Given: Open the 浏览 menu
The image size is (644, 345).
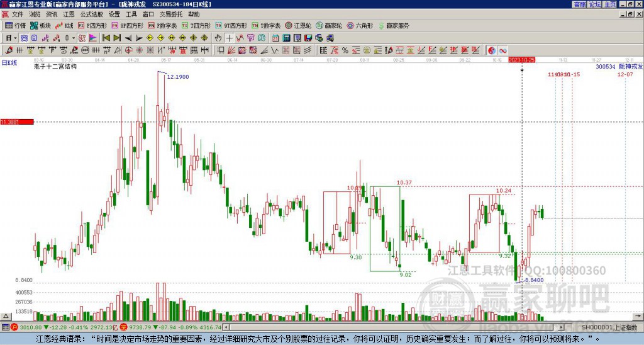Looking at the screenshot, I should pyautogui.click(x=35, y=14).
